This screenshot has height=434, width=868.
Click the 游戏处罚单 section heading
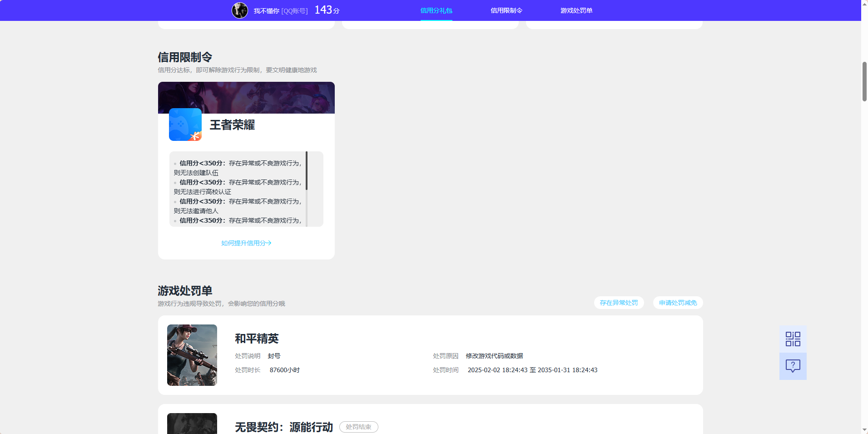185,291
